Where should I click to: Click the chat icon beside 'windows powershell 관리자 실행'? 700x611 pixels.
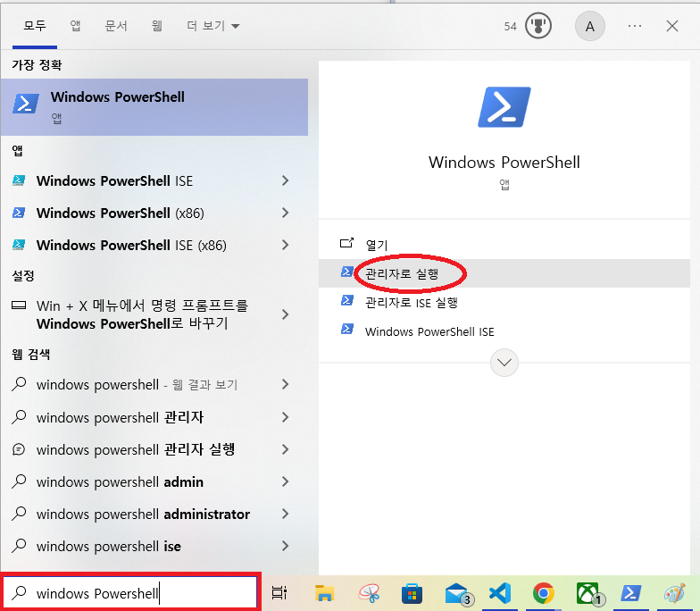(18, 449)
